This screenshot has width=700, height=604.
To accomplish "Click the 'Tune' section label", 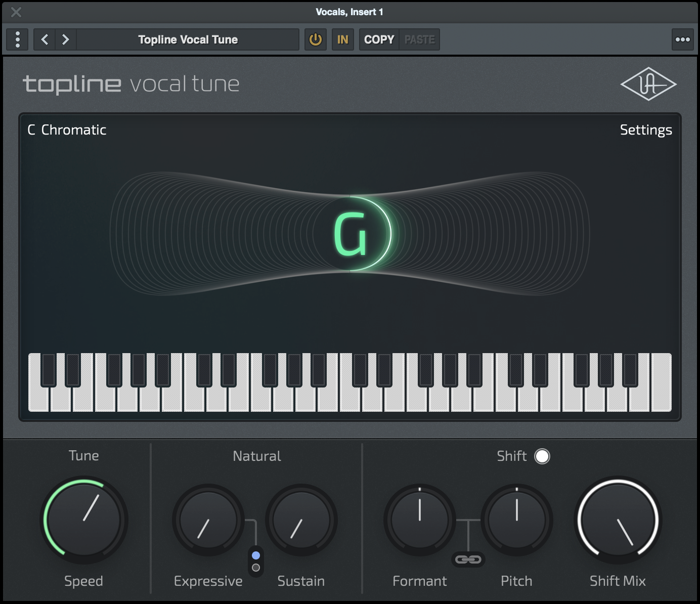I will coord(84,456).
